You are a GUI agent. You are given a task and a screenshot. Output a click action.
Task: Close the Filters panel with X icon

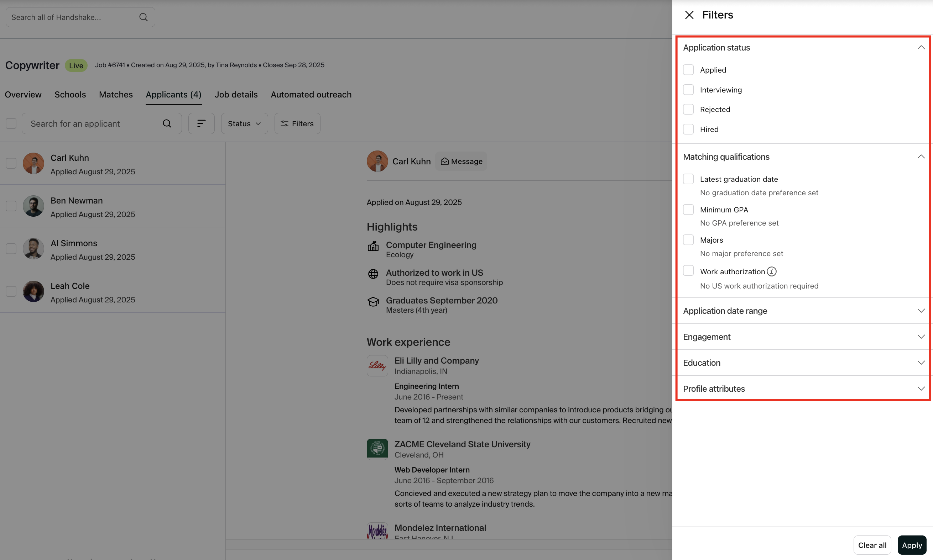689,15
